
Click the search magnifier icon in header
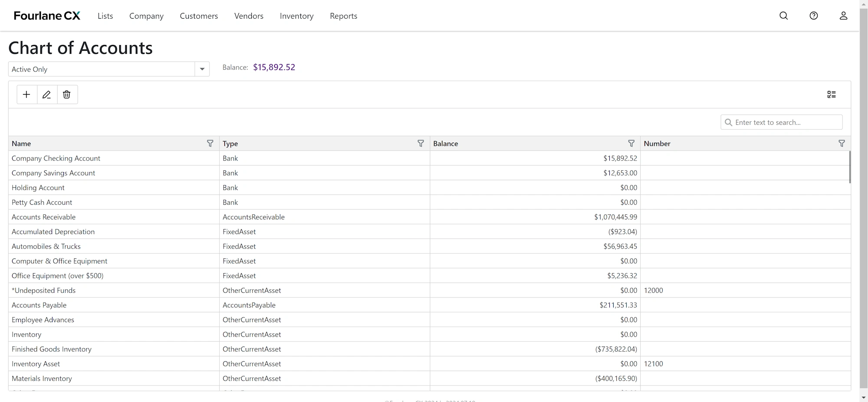[784, 16]
